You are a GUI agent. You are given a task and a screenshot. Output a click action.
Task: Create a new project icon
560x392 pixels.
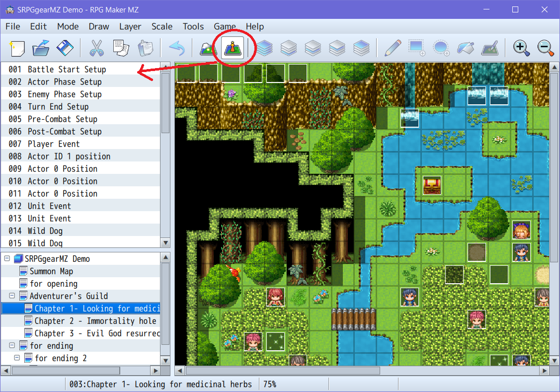coord(17,48)
